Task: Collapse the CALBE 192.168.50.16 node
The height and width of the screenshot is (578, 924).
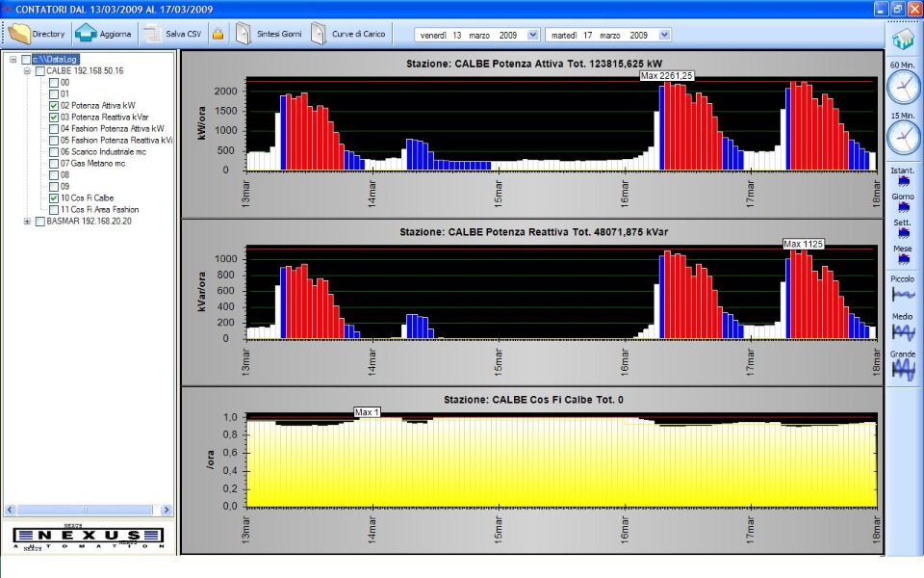Action: tap(27, 70)
